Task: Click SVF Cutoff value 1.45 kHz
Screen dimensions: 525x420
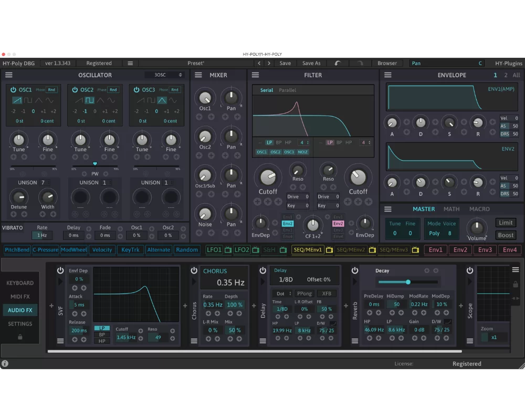Action: (126, 337)
